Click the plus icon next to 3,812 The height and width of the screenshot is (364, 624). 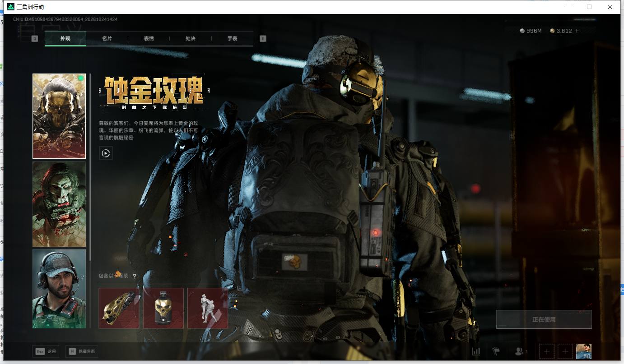577,31
